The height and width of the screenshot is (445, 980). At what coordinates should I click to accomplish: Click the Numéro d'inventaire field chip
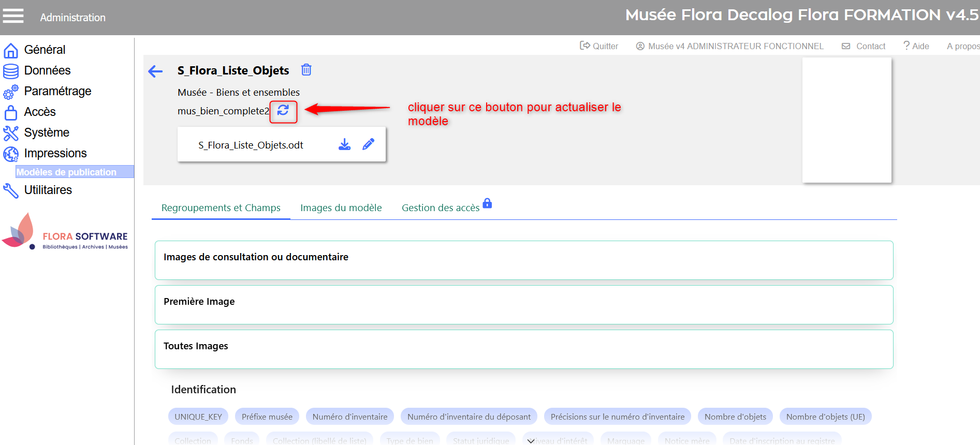349,417
